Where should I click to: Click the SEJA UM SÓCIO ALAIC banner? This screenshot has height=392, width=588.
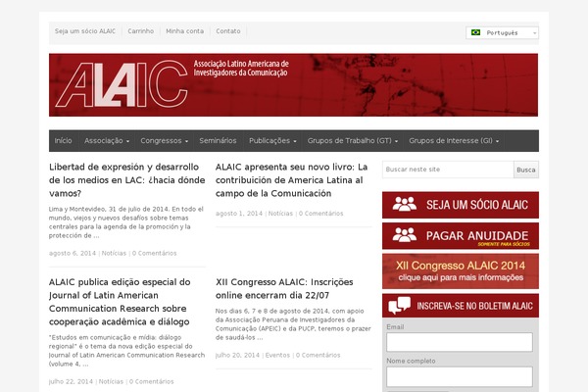point(461,205)
